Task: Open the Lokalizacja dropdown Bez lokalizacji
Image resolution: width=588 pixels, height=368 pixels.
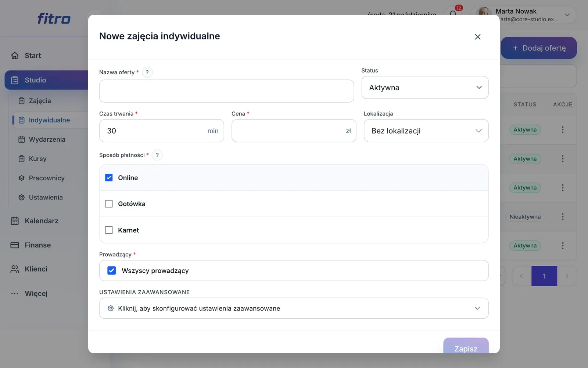Action: [426, 131]
